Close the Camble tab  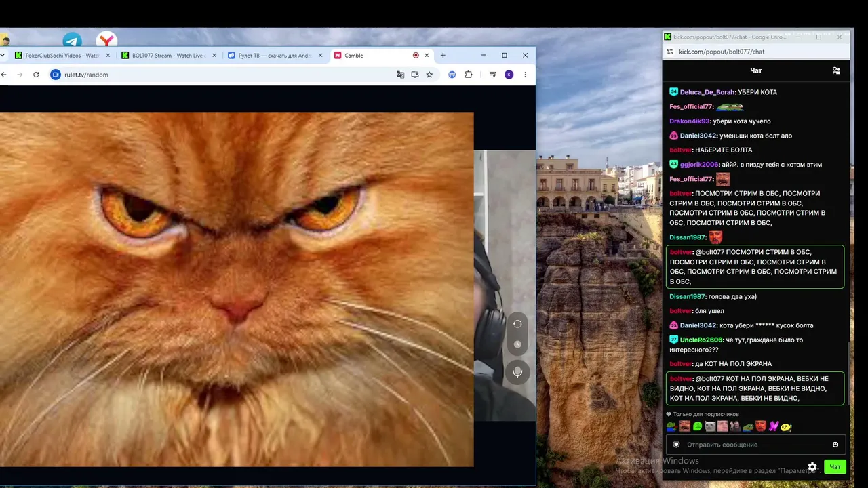click(x=427, y=56)
